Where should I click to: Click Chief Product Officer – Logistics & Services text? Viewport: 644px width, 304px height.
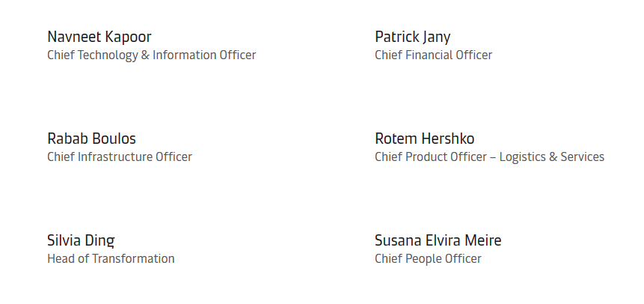[x=490, y=156]
